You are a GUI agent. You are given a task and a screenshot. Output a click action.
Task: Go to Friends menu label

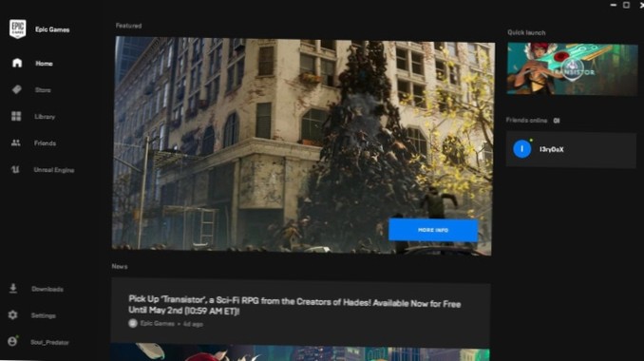[x=46, y=143]
